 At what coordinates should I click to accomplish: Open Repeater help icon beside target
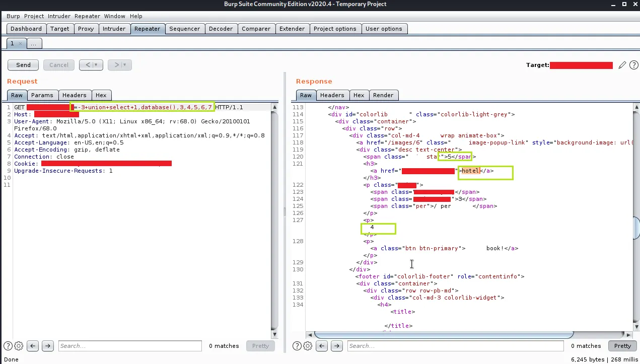click(633, 65)
